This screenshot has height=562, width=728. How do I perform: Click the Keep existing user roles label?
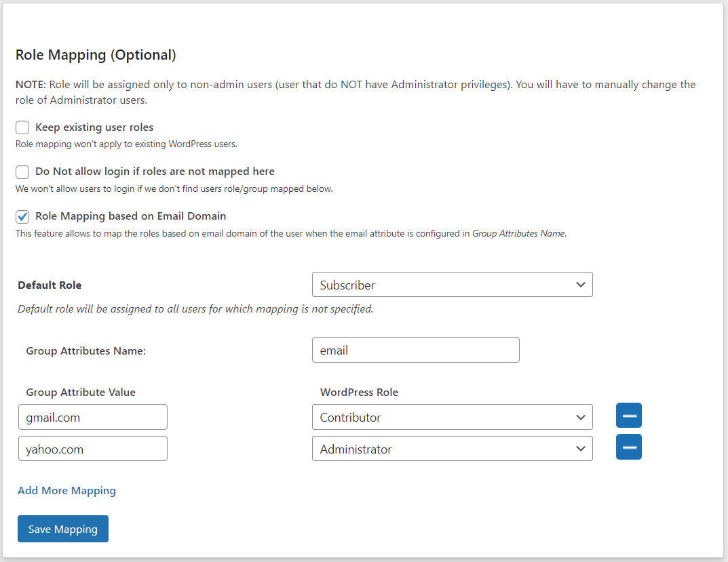[x=94, y=127]
